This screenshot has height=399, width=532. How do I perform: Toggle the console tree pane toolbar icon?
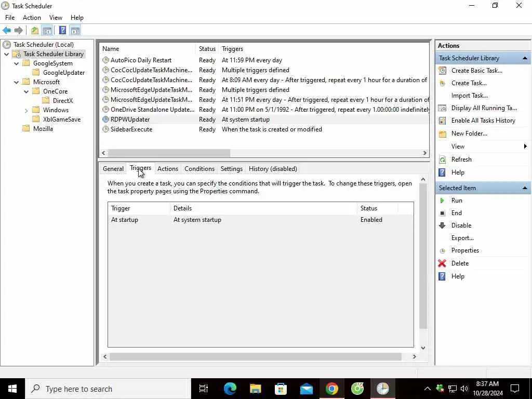pos(47,31)
